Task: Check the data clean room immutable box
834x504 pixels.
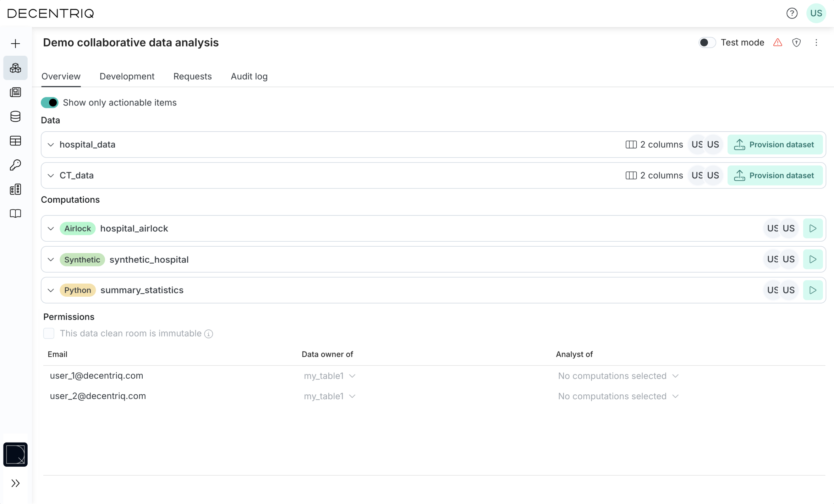Action: coord(49,333)
